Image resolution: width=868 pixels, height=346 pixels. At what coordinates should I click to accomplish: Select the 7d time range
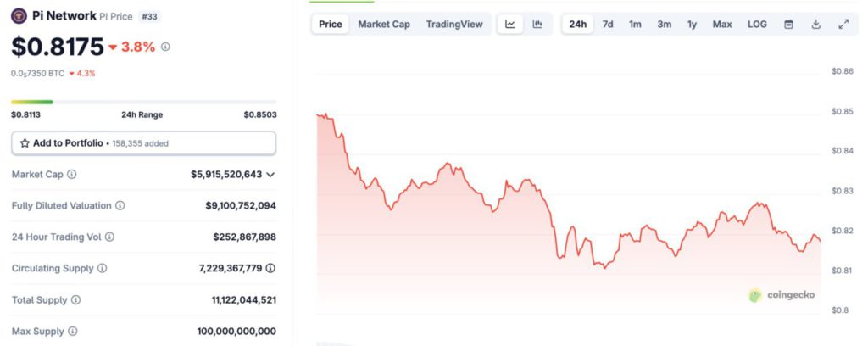pos(608,25)
